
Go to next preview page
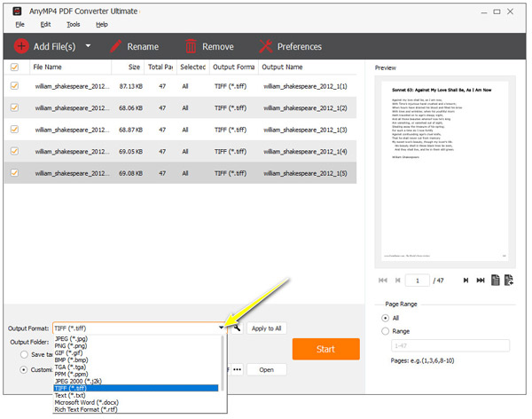465,281
